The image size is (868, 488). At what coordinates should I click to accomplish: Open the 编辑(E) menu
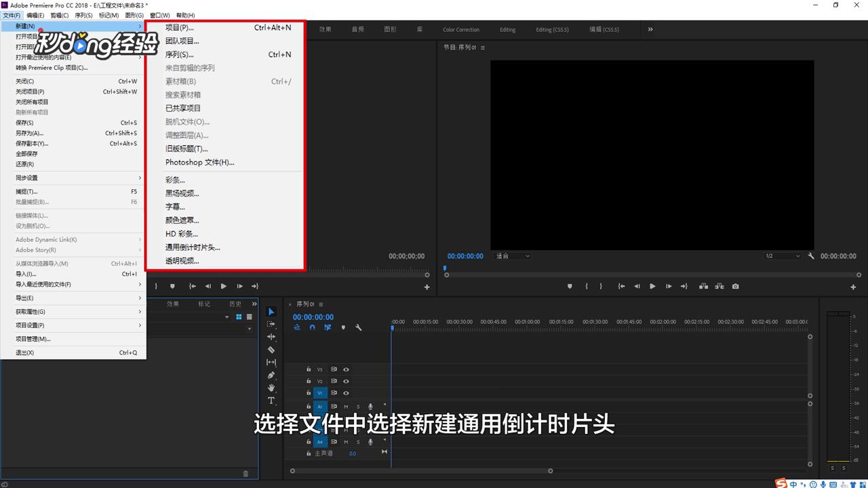(x=35, y=15)
